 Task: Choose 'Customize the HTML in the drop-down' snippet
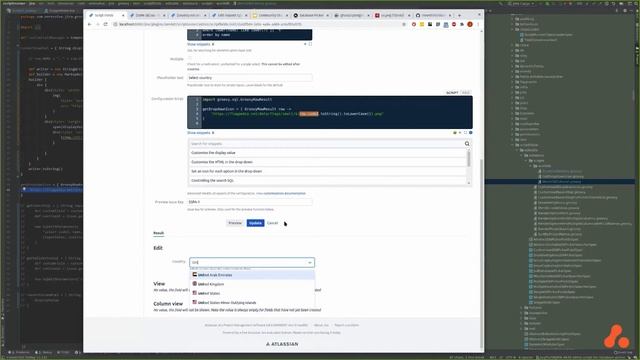coord(328,162)
